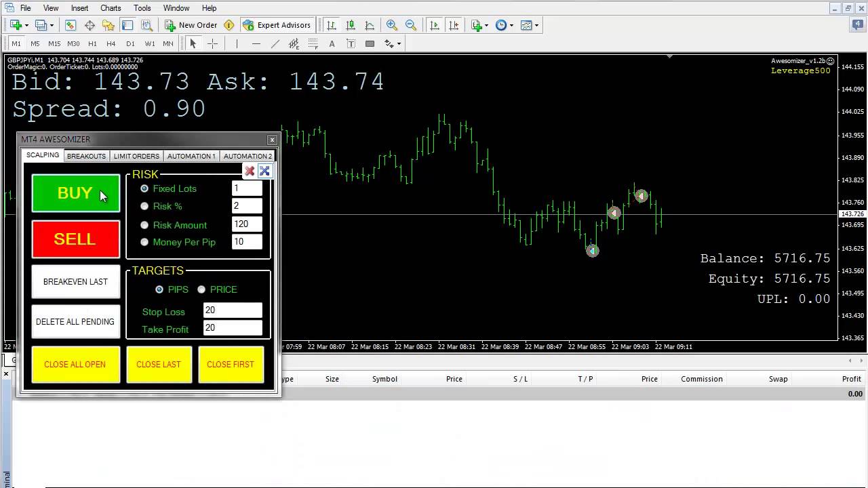Select the equidistant channel tool
Image resolution: width=868 pixels, height=488 pixels.
click(x=294, y=43)
